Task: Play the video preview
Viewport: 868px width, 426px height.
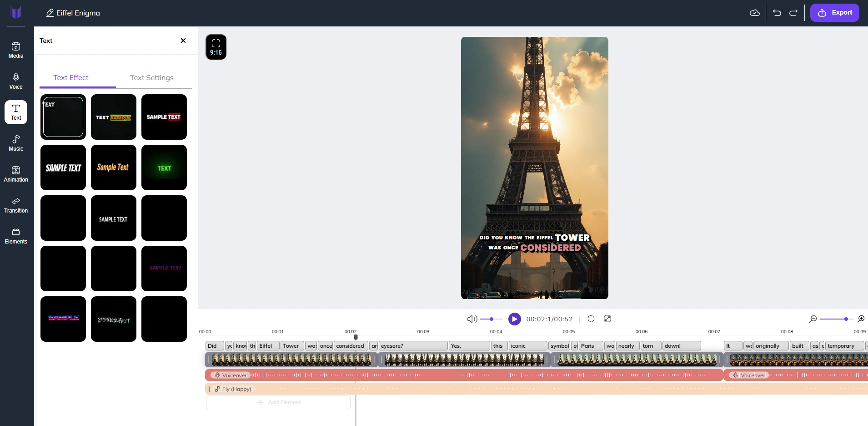Action: pos(515,319)
